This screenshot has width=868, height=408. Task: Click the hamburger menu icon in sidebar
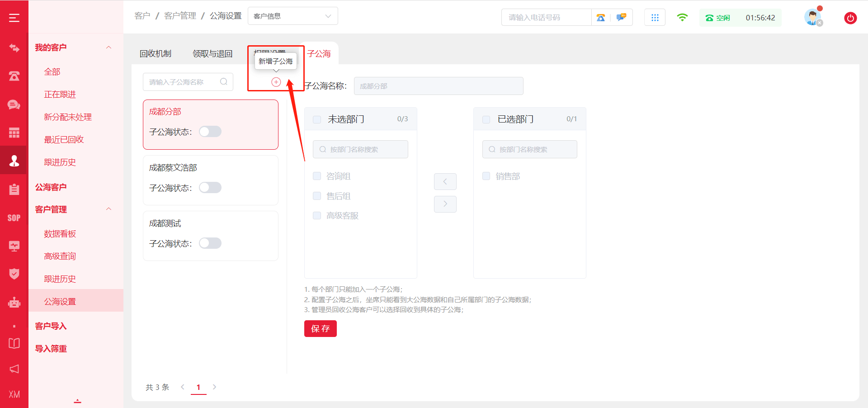coord(14,18)
